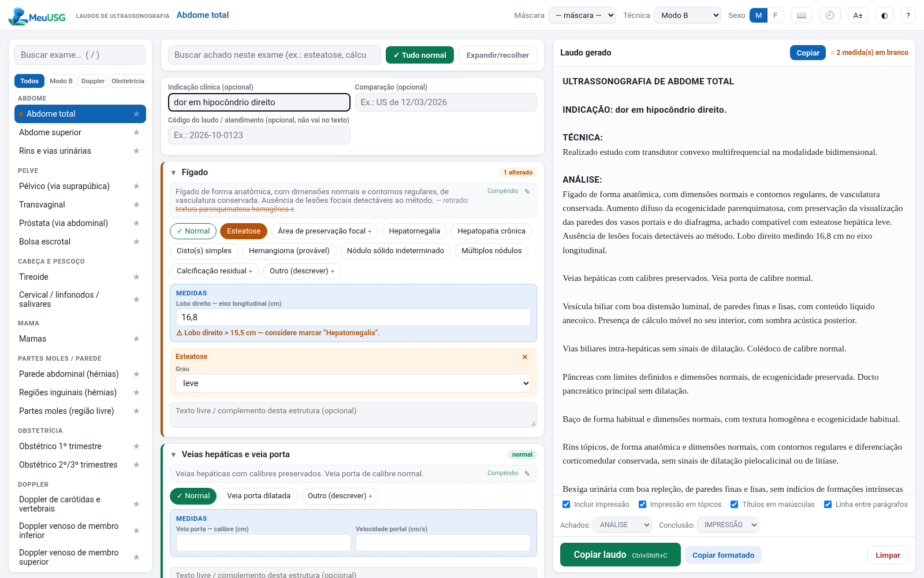Select sex F toggle
This screenshot has width=924, height=578.
(x=776, y=15)
